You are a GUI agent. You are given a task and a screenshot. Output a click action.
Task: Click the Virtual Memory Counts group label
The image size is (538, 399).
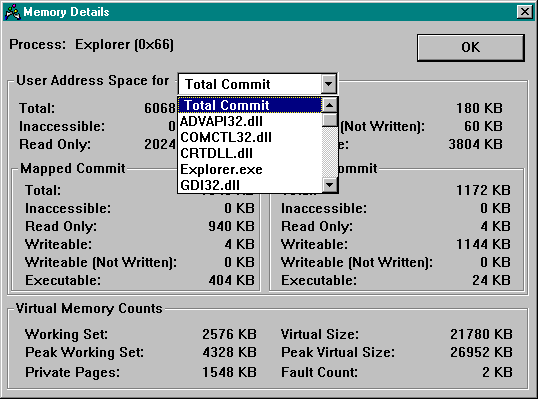coord(89,308)
